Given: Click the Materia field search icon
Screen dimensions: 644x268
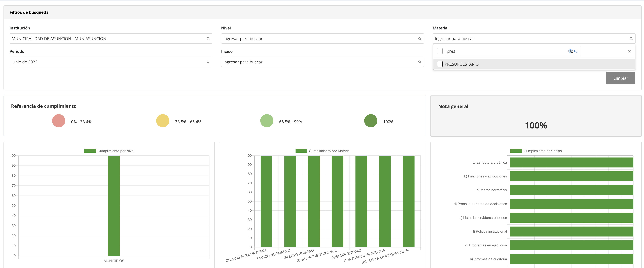Looking at the screenshot, I should pyautogui.click(x=631, y=39).
